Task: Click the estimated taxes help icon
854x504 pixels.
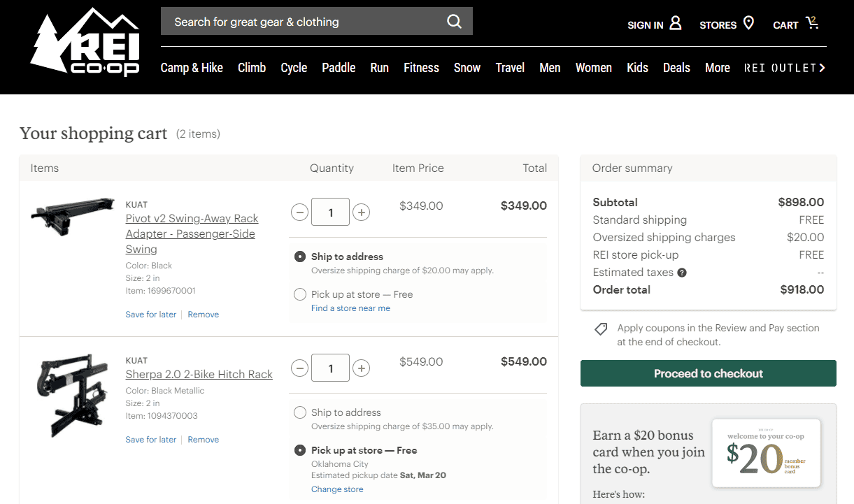Action: (x=682, y=273)
